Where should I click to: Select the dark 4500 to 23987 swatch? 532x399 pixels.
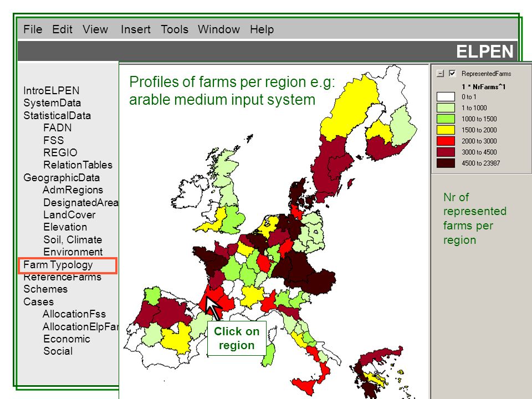coord(446,163)
